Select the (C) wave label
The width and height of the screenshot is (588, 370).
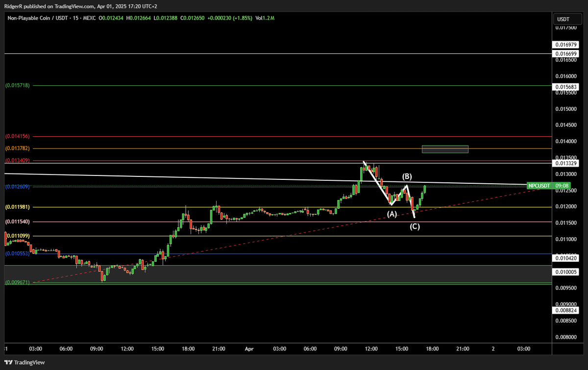pos(415,227)
